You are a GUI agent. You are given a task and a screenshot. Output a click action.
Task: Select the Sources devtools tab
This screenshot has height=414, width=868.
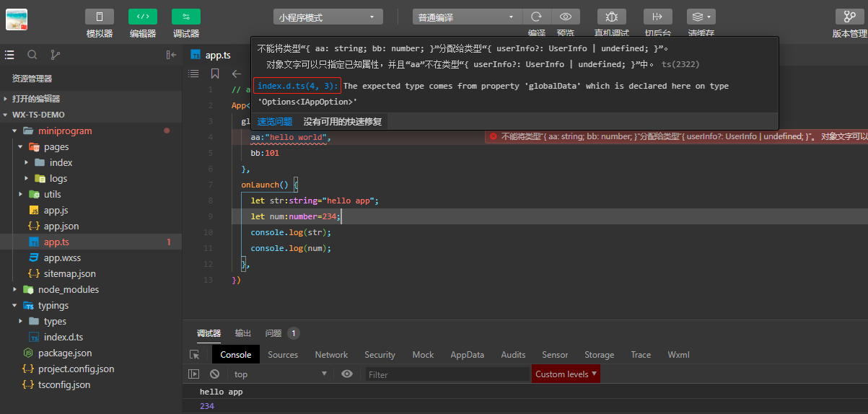(x=283, y=354)
